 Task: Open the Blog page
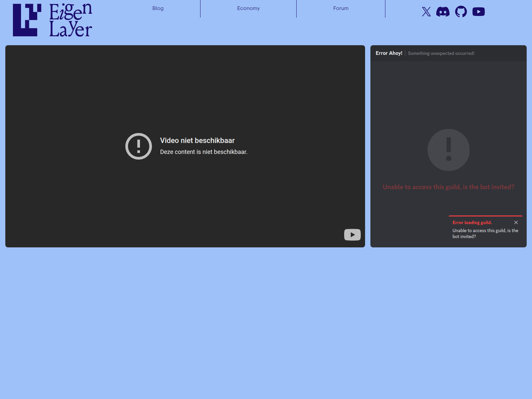158,8
